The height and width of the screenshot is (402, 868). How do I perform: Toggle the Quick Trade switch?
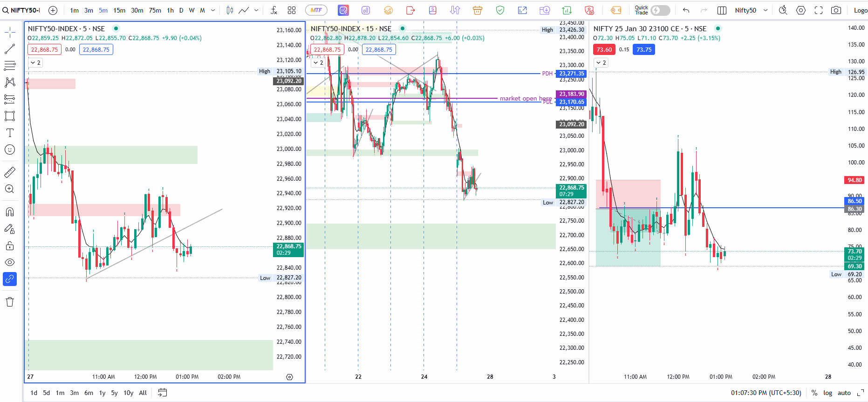(660, 10)
